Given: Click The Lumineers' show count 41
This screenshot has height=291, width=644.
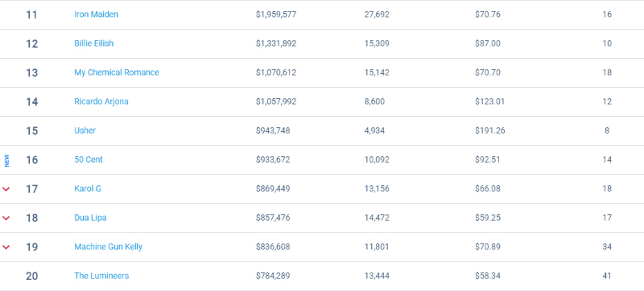Looking at the screenshot, I should (x=607, y=276).
